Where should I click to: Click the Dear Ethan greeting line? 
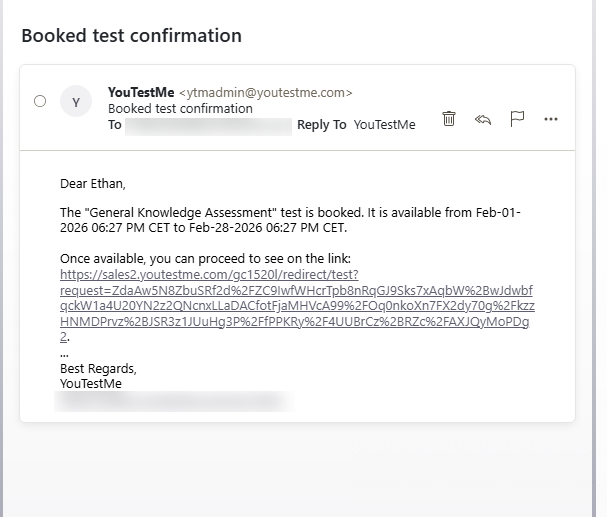[93, 183]
